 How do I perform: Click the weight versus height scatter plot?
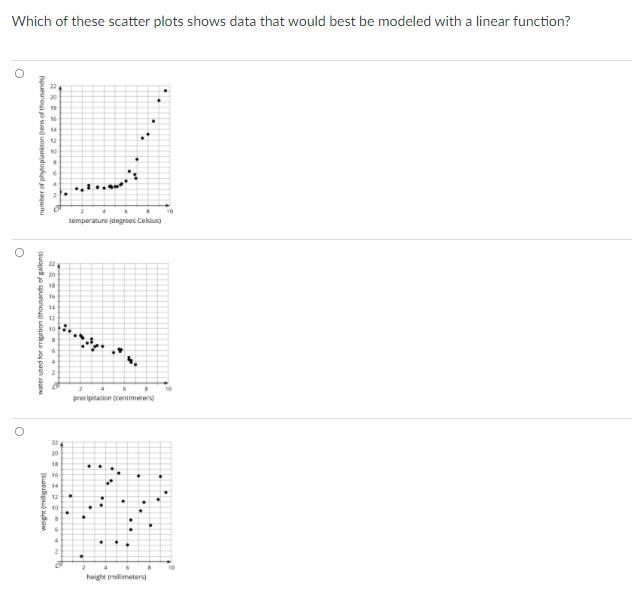click(x=107, y=509)
